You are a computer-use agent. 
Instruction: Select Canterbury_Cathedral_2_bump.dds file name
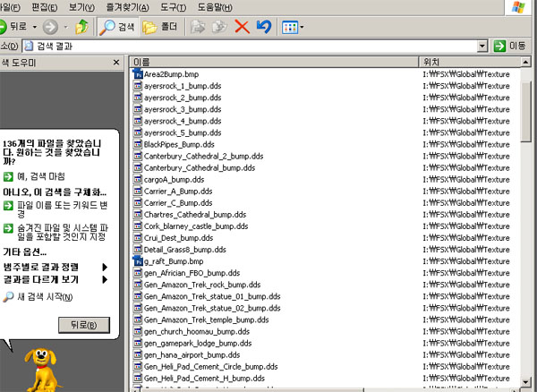click(204, 156)
